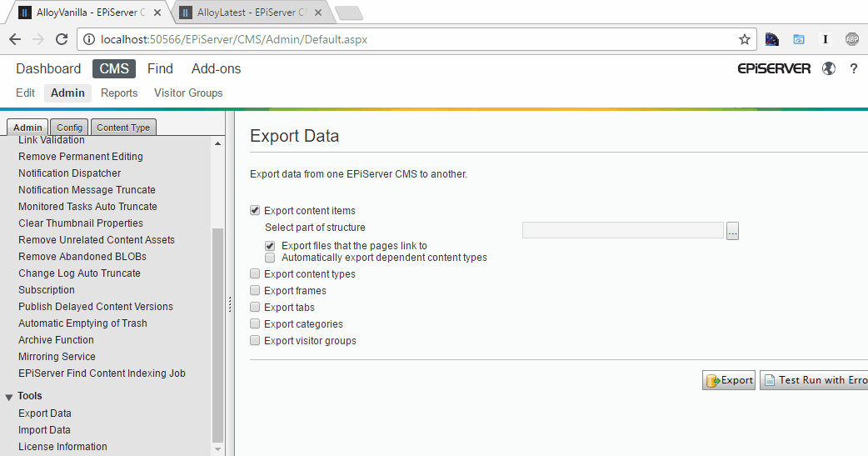The width and height of the screenshot is (868, 456).
Task: Open the help question mark icon
Action: (853, 68)
